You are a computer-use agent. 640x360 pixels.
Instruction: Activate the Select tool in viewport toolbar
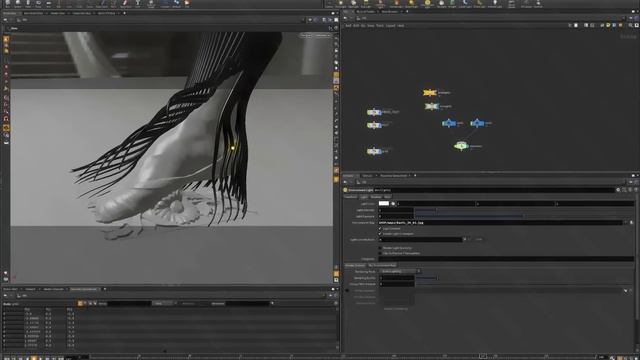click(x=6, y=40)
